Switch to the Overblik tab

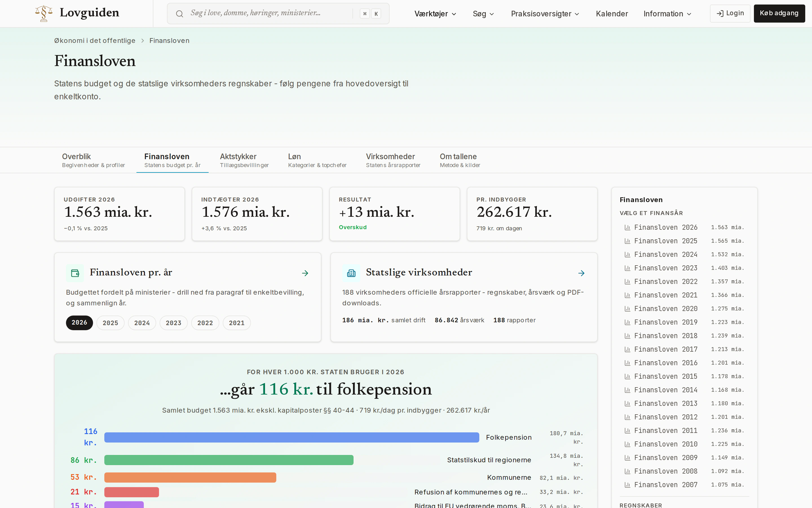pyautogui.click(x=93, y=160)
